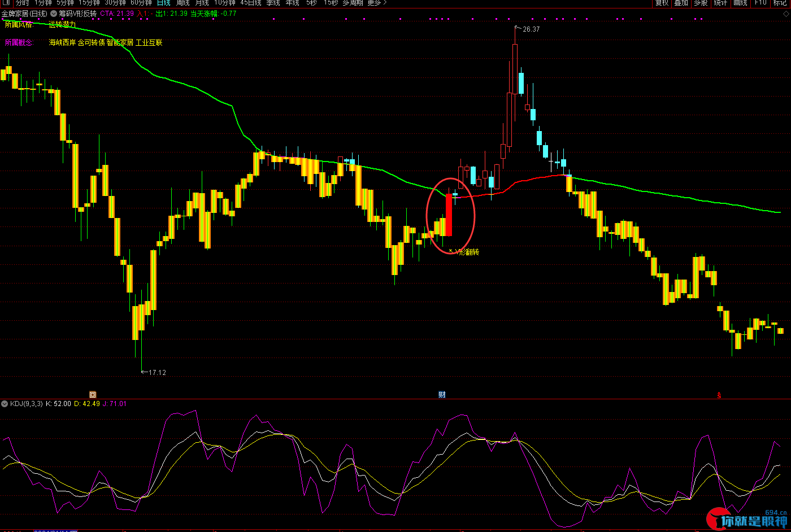Click the small icon left of 分时
Screen dimensions: 791x532
point(7,3)
